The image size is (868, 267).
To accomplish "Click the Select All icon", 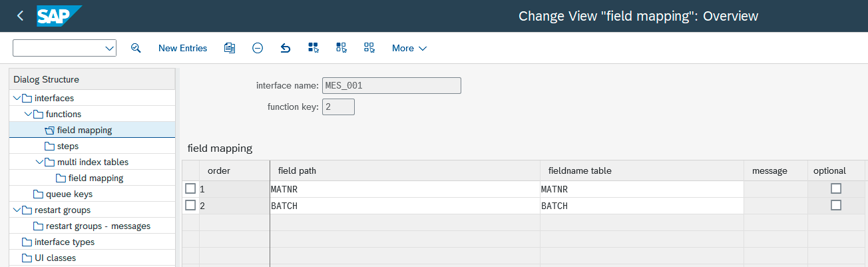I will coord(314,48).
